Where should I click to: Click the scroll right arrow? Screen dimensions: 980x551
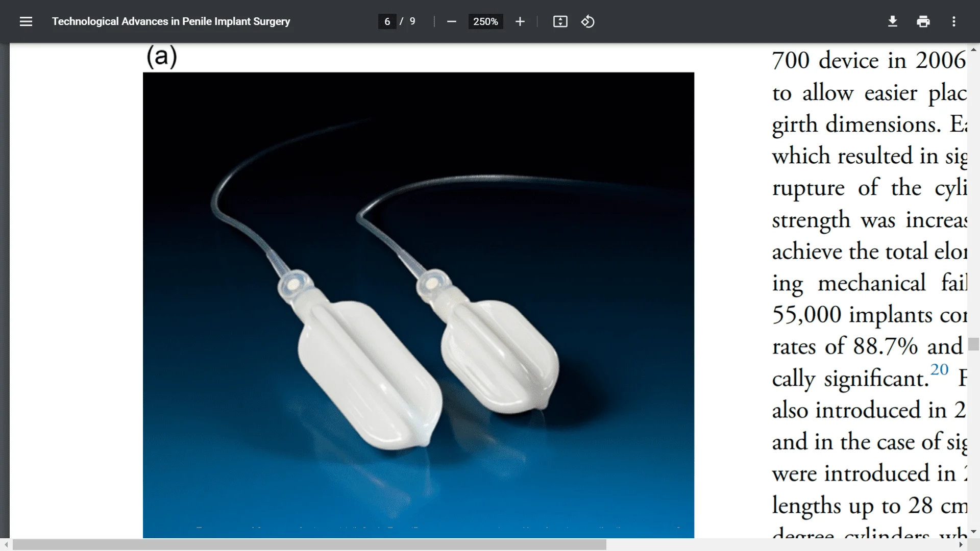click(961, 545)
